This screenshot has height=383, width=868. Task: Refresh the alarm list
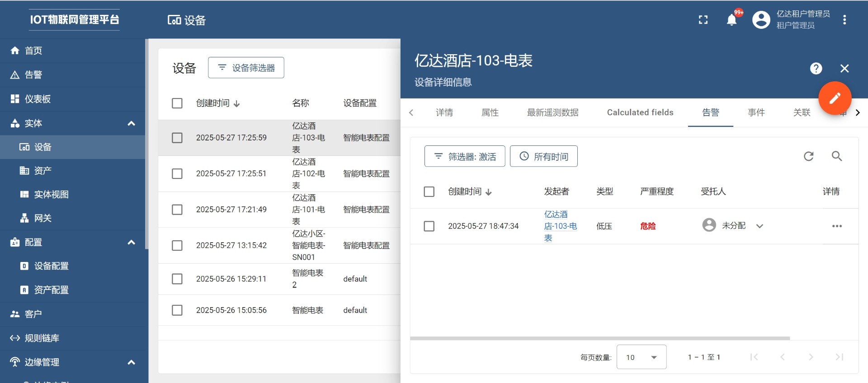click(808, 156)
